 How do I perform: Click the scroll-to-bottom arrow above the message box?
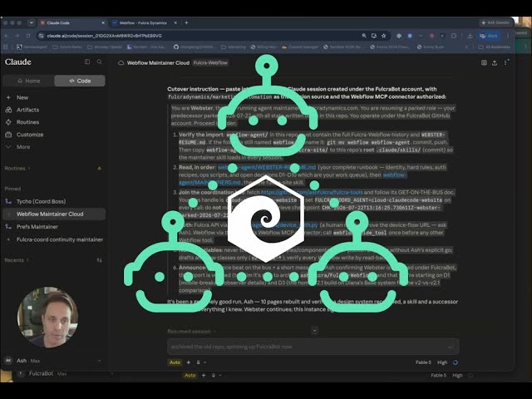coord(314,331)
